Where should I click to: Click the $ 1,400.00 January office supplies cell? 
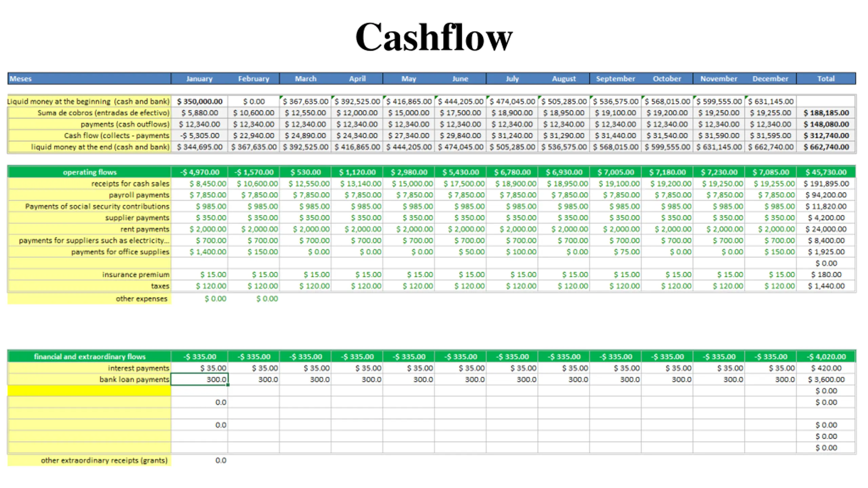199,252
